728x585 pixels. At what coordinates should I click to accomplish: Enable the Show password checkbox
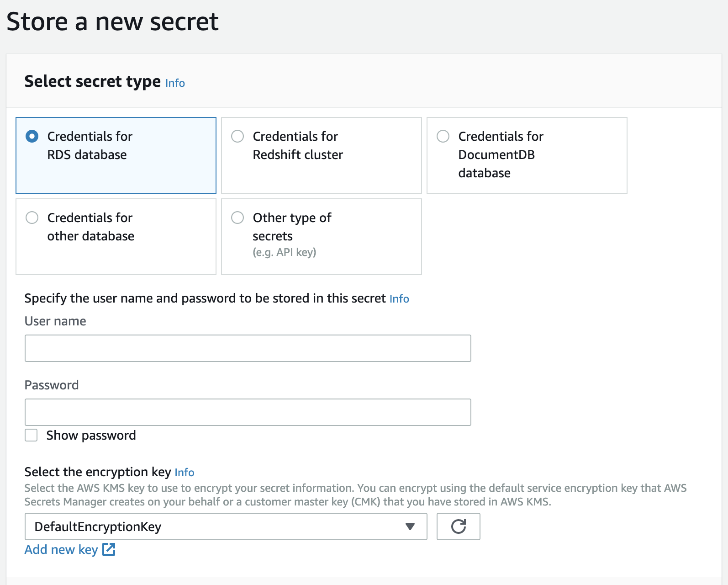(31, 435)
